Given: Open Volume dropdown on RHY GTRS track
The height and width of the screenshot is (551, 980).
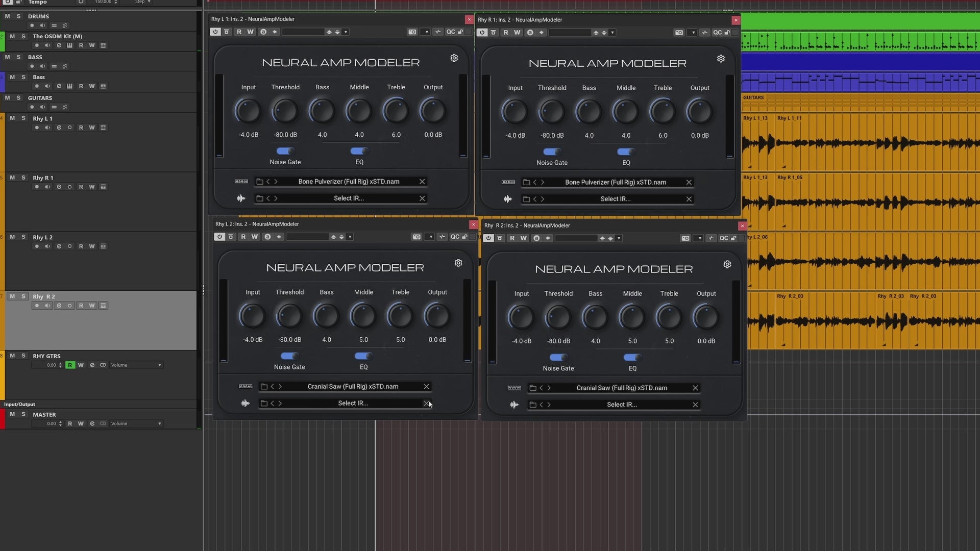Looking at the screenshot, I should tap(136, 365).
